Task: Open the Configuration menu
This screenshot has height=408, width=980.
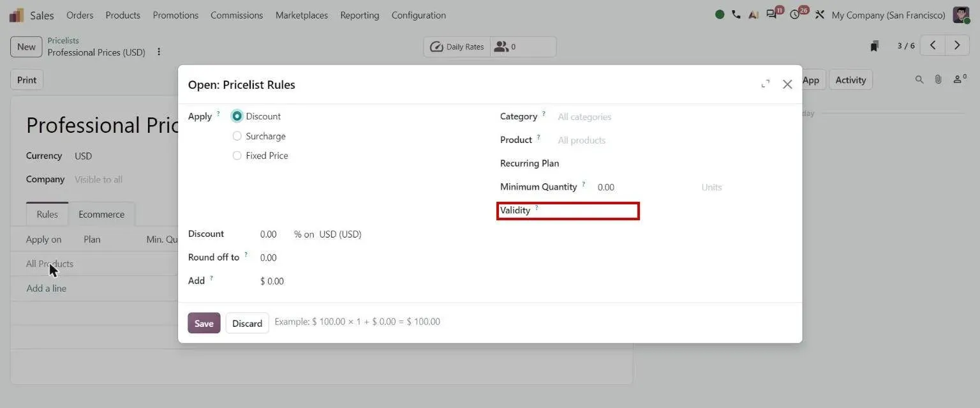Action: click(x=419, y=15)
